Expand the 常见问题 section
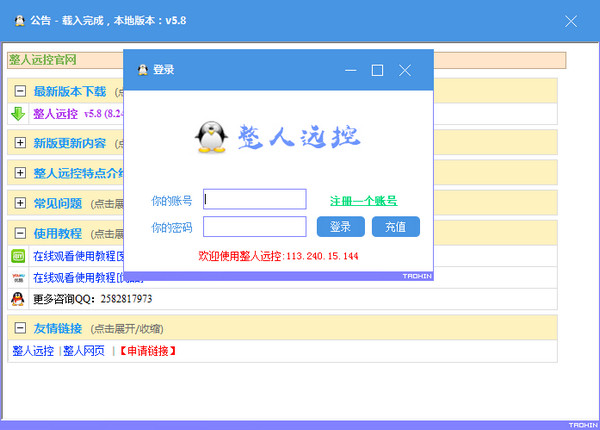 pos(20,203)
